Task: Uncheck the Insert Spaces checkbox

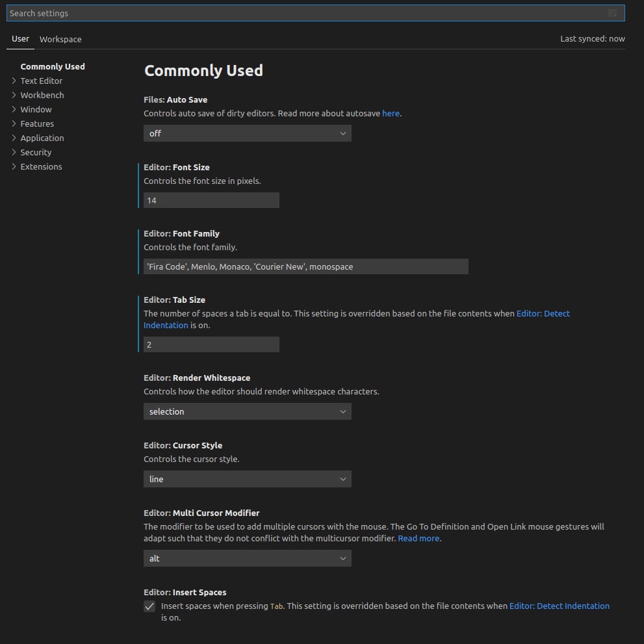Action: (149, 606)
